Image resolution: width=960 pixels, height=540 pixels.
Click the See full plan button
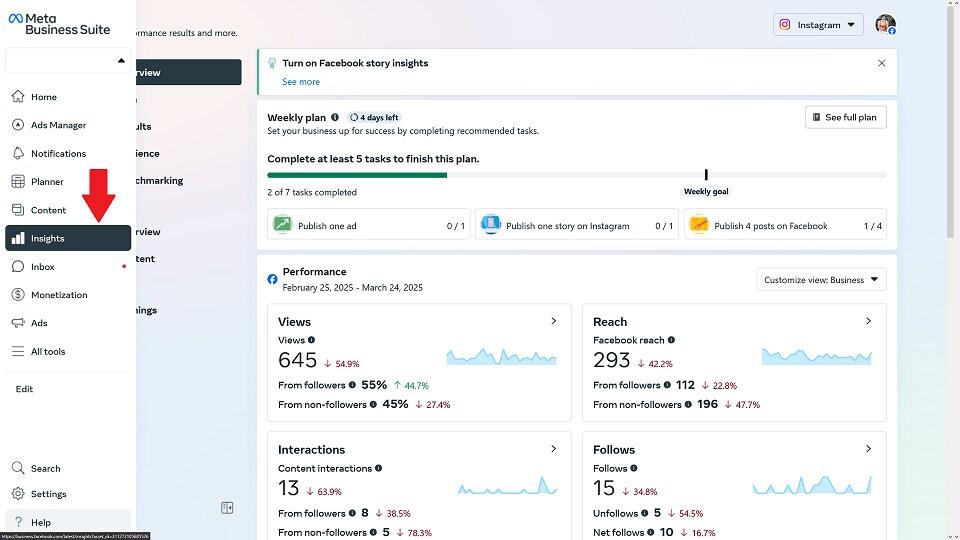[x=845, y=118]
